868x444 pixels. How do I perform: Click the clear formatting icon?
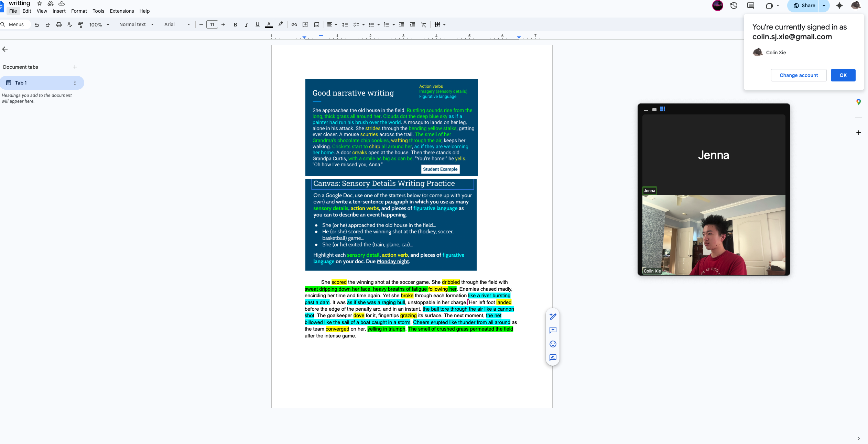tap(424, 25)
